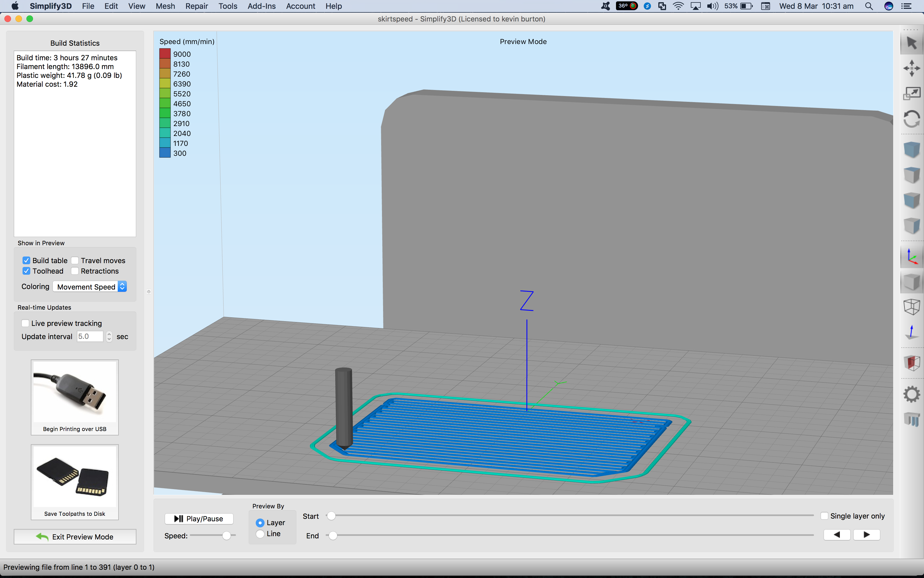This screenshot has height=578, width=924.
Task: Open the Mesh menu
Action: [165, 6]
